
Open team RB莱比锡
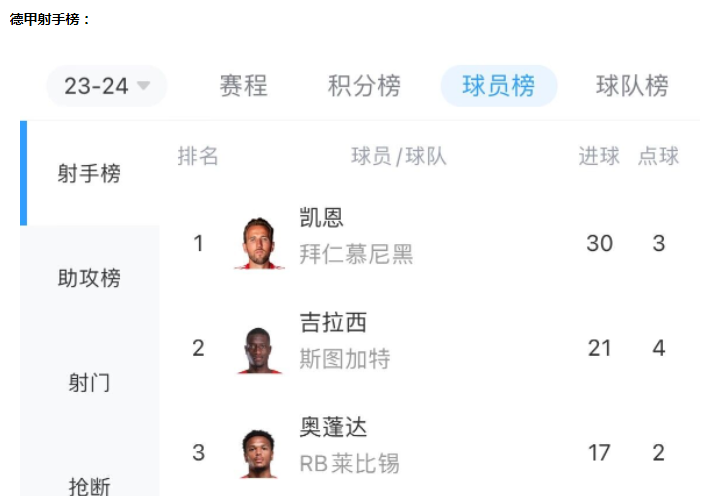(349, 463)
